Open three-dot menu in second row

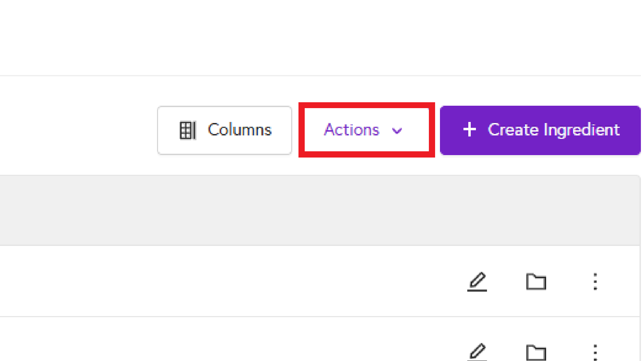click(x=595, y=352)
